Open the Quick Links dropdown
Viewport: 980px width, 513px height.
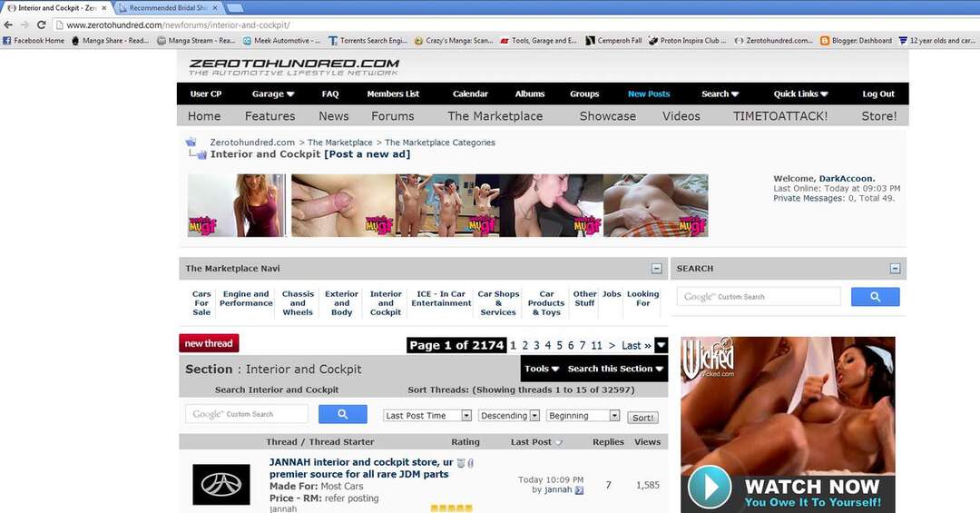coord(801,94)
